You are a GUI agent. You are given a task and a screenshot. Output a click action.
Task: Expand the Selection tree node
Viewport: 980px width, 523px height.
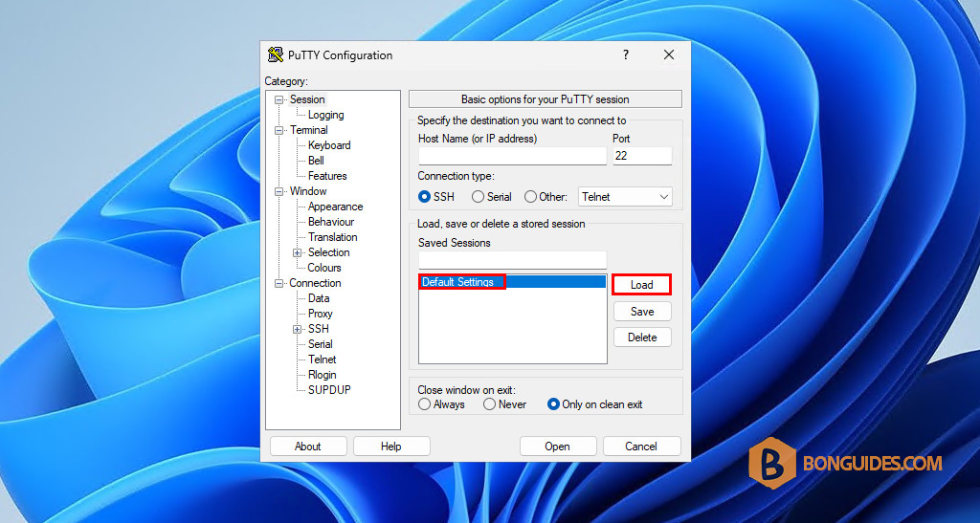point(298,252)
